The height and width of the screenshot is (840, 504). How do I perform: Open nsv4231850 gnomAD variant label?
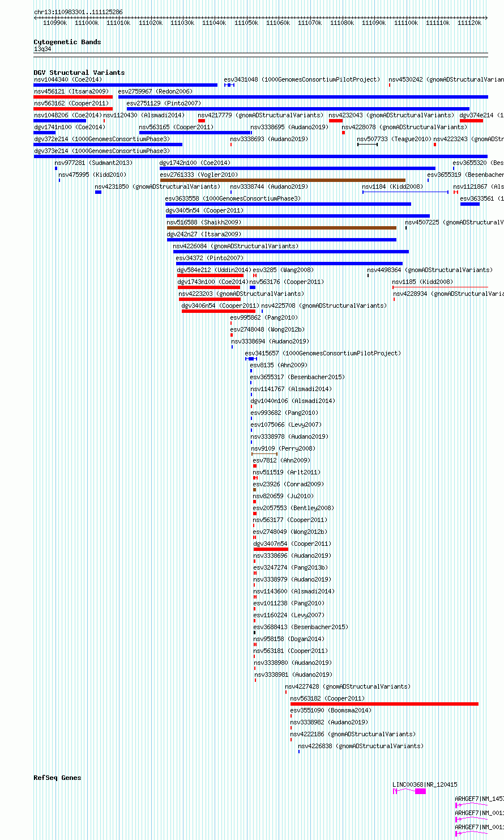(158, 186)
